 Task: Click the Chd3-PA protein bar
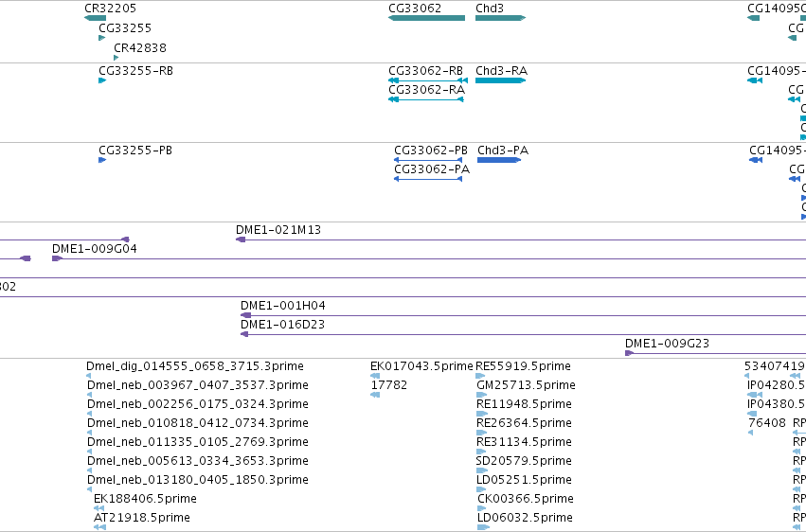pos(499,160)
